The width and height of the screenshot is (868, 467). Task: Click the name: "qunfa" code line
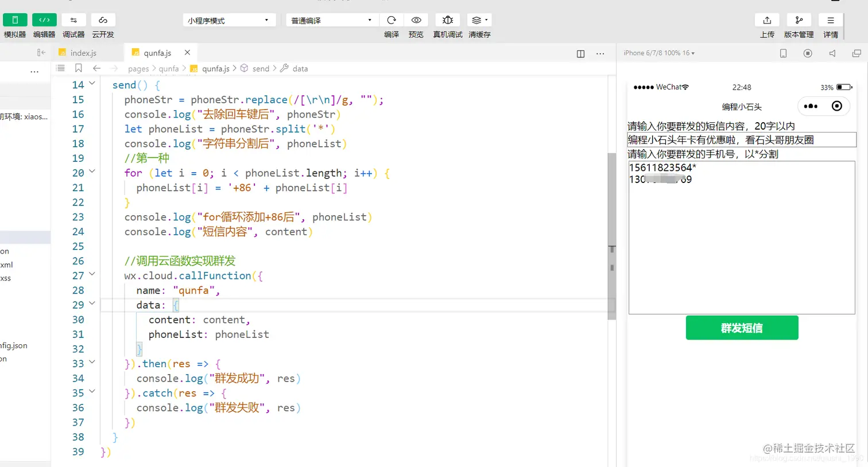point(178,290)
